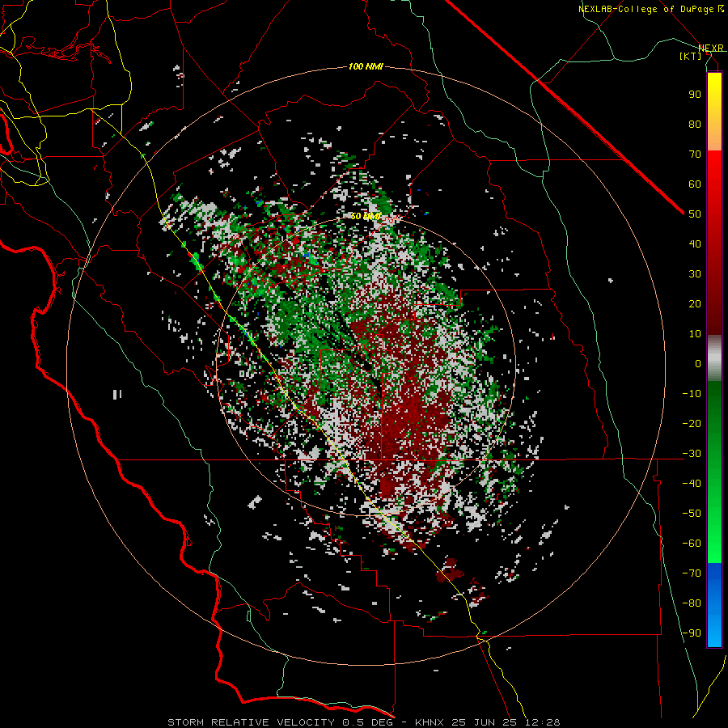Click the 90 value on velocity legend

tap(695, 95)
